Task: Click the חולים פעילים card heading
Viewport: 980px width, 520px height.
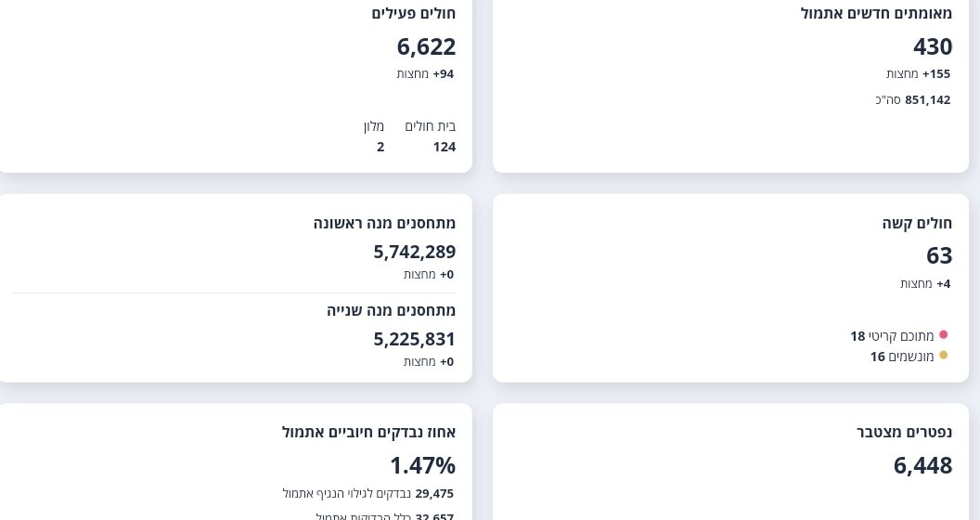Action: tap(413, 13)
